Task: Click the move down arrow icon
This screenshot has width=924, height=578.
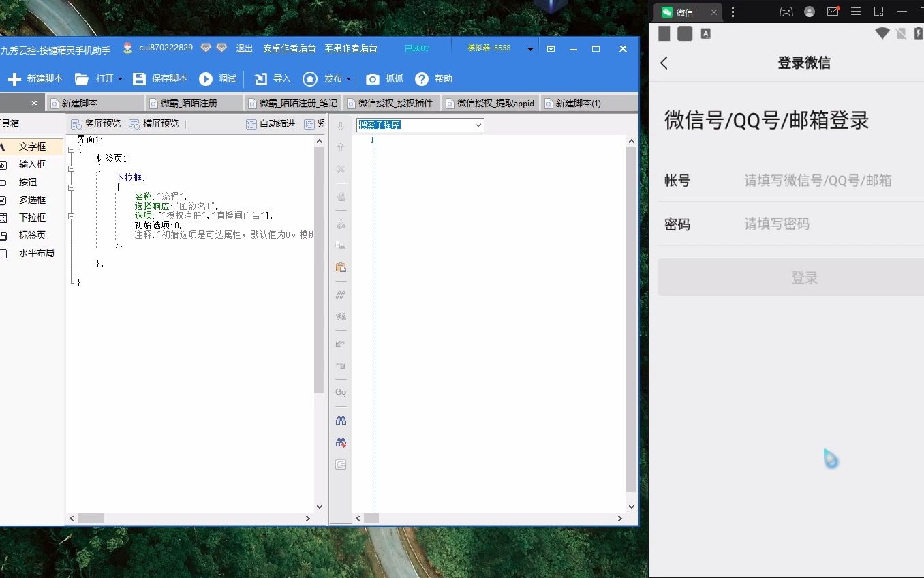Action: (x=341, y=126)
